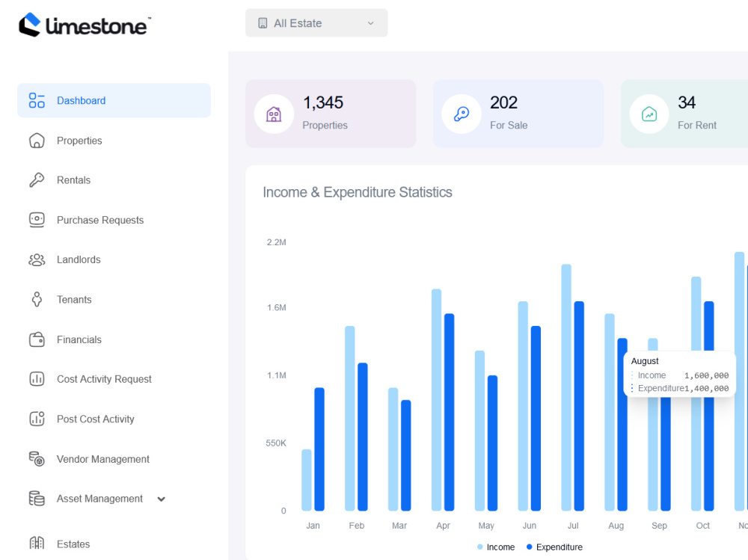Open the Dashboard menu item

tap(114, 100)
